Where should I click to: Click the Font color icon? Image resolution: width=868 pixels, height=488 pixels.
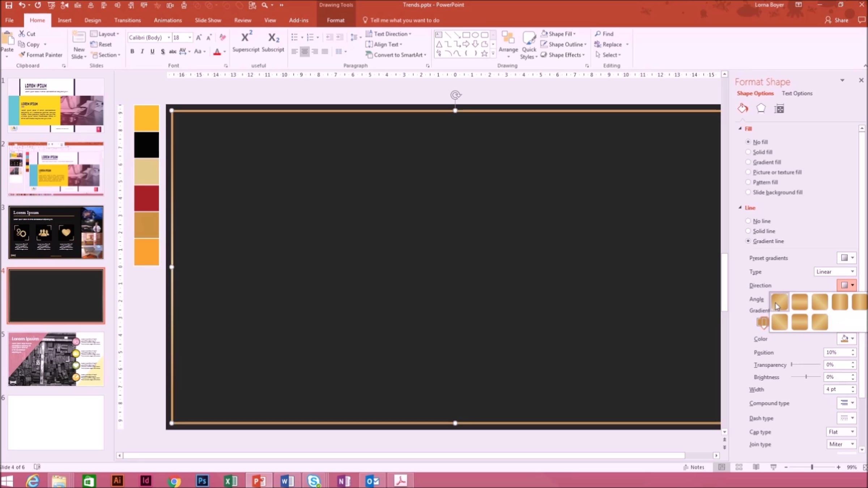[217, 52]
